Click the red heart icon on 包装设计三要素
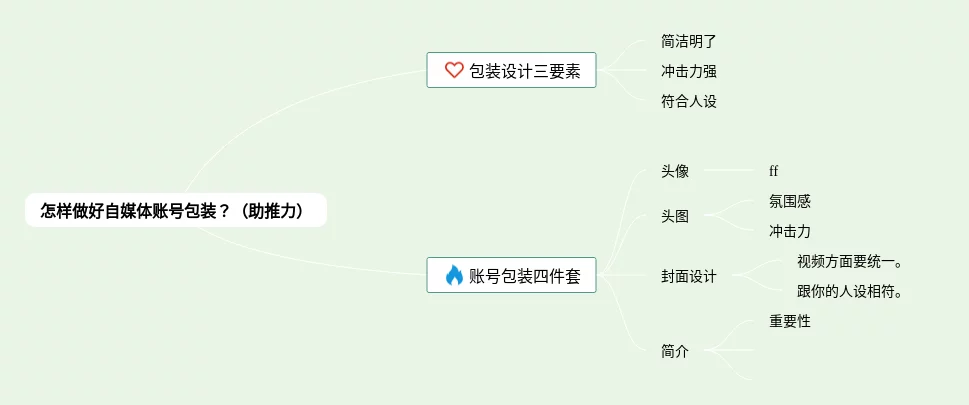The image size is (969, 405). click(x=454, y=70)
